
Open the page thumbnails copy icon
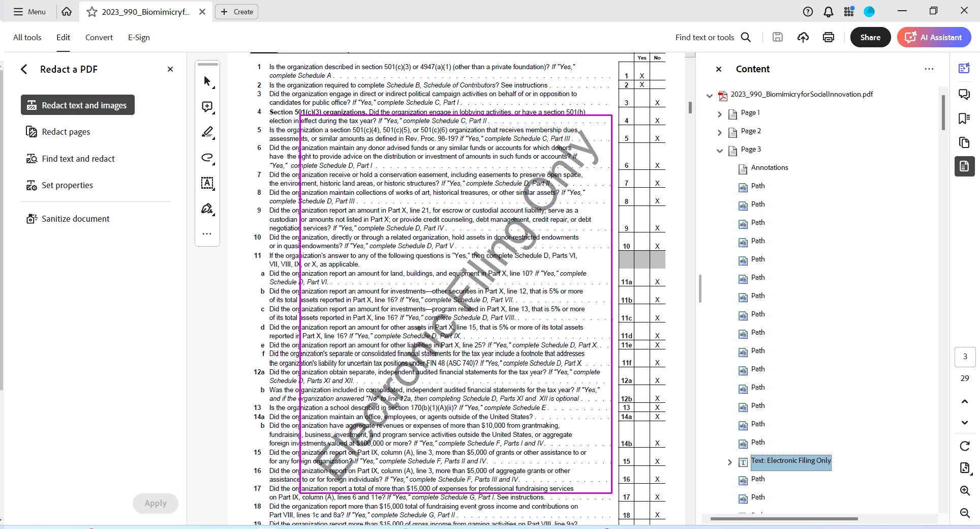pyautogui.click(x=964, y=142)
